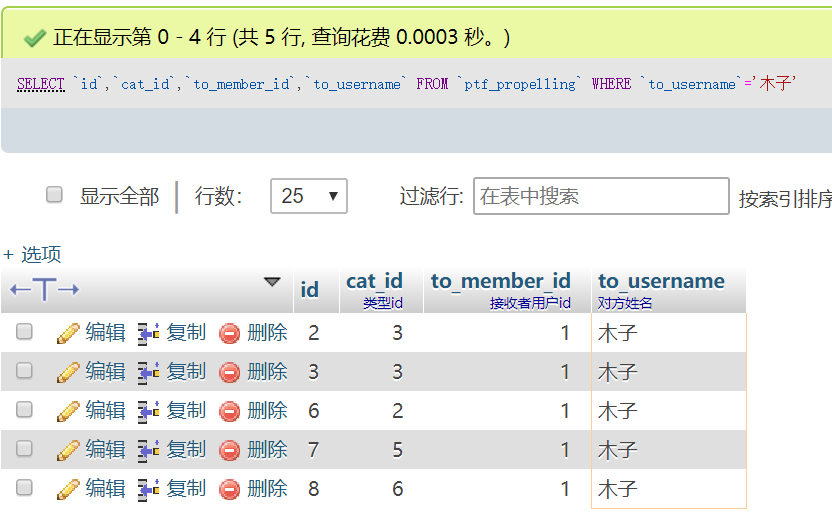
Task: Click 编辑 link for row id 2
Action: tap(105, 333)
